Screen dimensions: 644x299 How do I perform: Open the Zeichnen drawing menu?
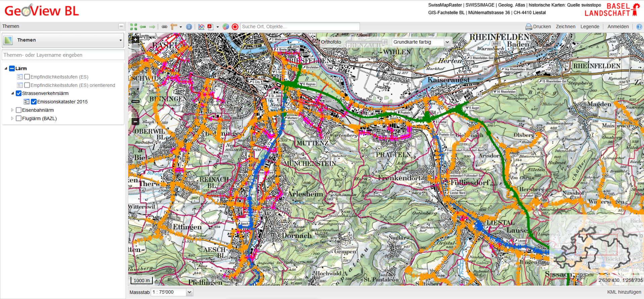[x=565, y=27]
